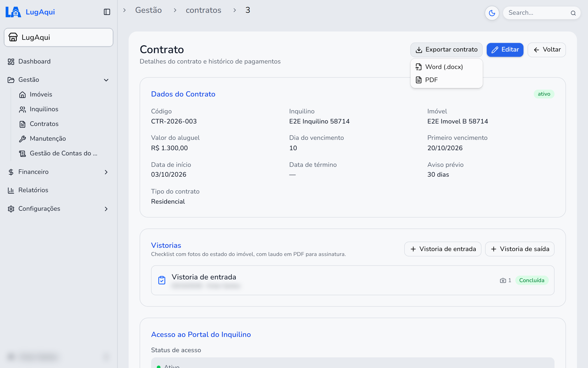The width and height of the screenshot is (588, 368).
Task: Click contract code CTR-2026-003
Action: click(174, 121)
